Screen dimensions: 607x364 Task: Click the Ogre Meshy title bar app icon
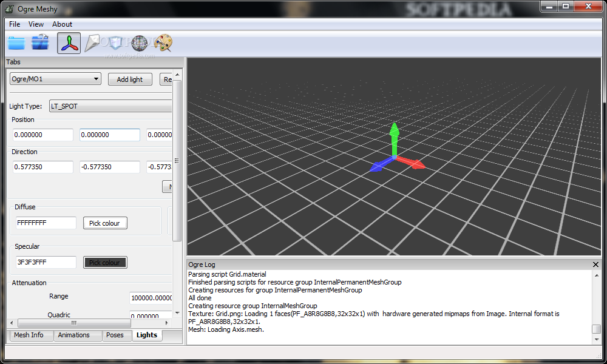[x=9, y=8]
